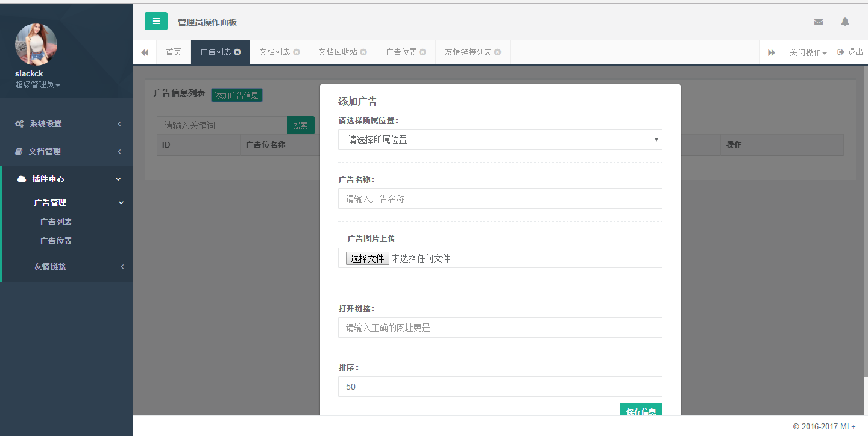The height and width of the screenshot is (436, 868).
Task: Switch to the 文档列表 tab
Action: [275, 52]
